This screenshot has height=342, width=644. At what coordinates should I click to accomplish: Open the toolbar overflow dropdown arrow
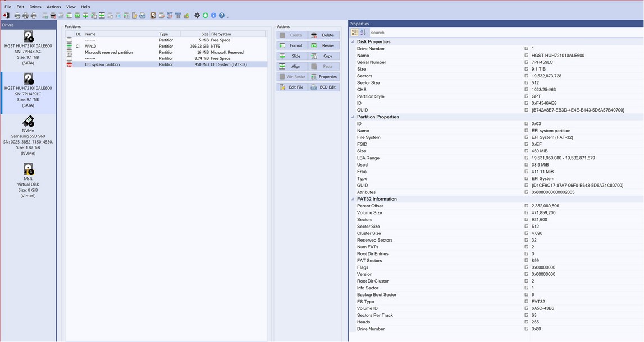click(227, 16)
